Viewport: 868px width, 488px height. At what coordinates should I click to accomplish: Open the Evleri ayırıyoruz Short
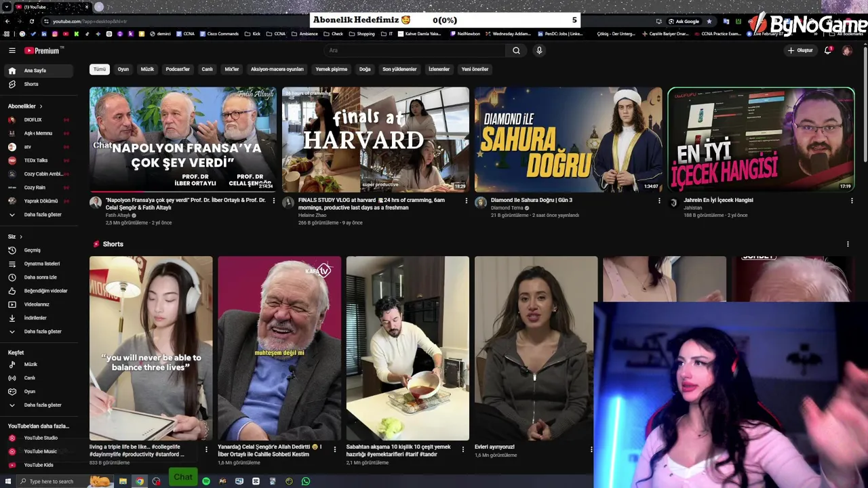pyautogui.click(x=536, y=348)
